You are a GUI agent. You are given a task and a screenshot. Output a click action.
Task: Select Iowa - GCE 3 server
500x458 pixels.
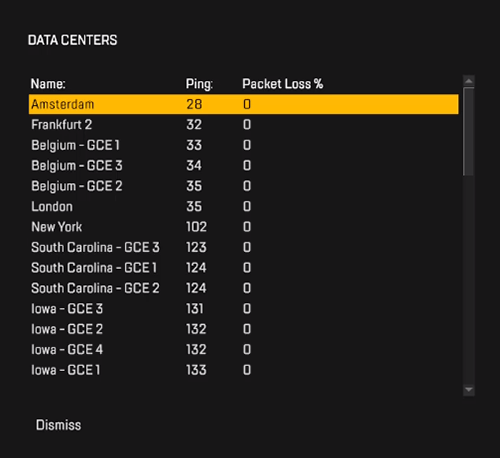(x=244, y=309)
